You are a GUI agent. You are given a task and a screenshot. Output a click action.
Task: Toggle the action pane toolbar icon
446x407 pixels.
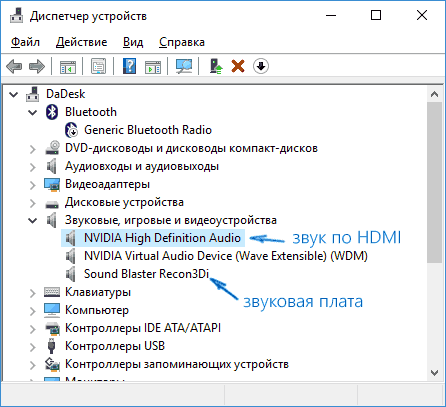pos(153,66)
